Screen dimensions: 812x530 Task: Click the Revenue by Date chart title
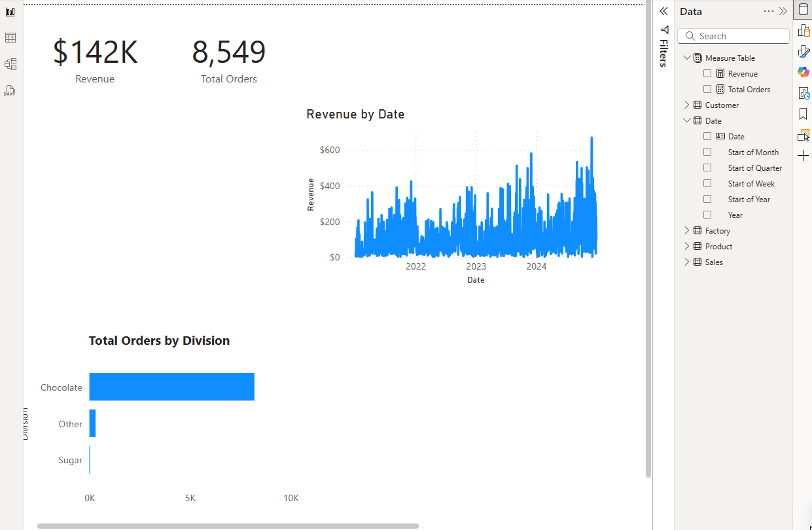point(355,115)
